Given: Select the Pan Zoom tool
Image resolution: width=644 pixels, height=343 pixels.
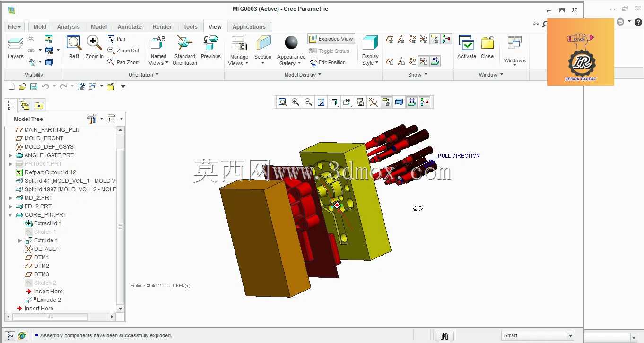Looking at the screenshot, I should [123, 62].
